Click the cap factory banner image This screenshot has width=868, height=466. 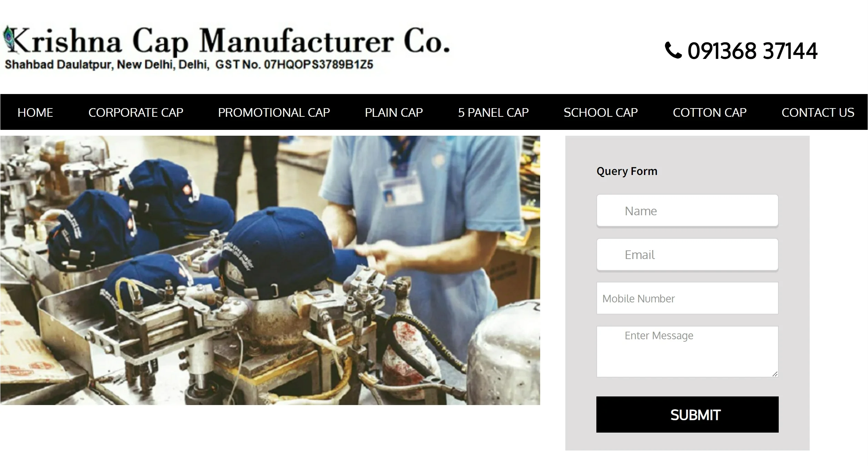[270, 270]
